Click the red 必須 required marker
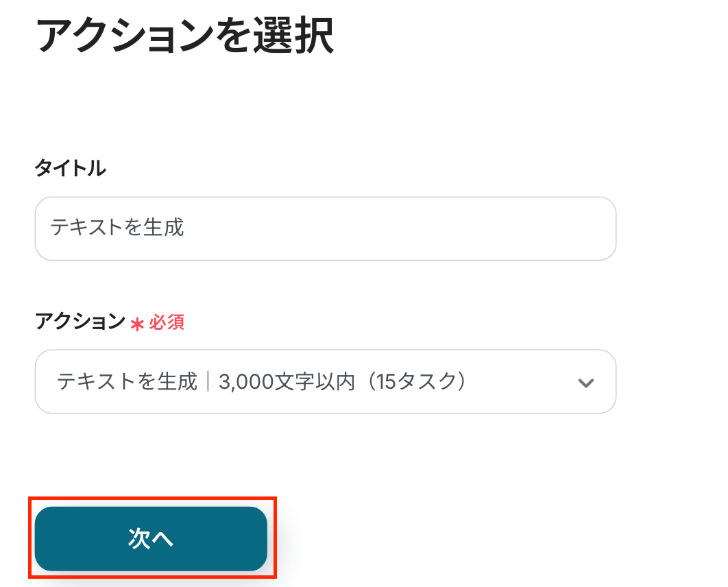728x587 pixels. 167,322
